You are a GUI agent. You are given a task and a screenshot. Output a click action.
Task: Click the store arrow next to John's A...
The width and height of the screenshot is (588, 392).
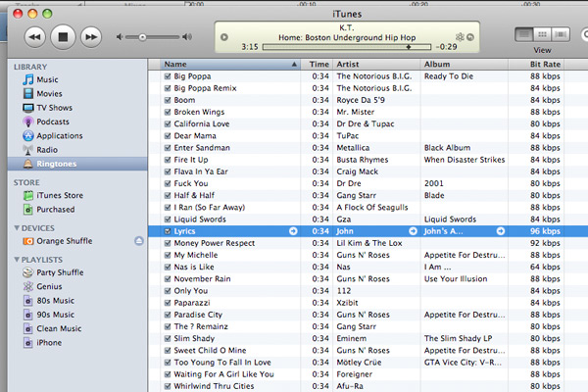coord(501,231)
